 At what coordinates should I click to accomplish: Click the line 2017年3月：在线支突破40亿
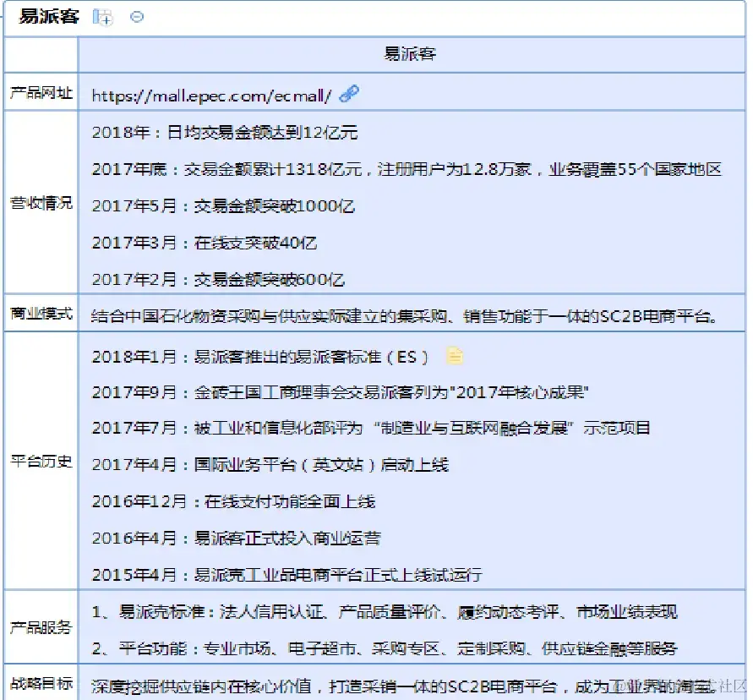point(205,243)
